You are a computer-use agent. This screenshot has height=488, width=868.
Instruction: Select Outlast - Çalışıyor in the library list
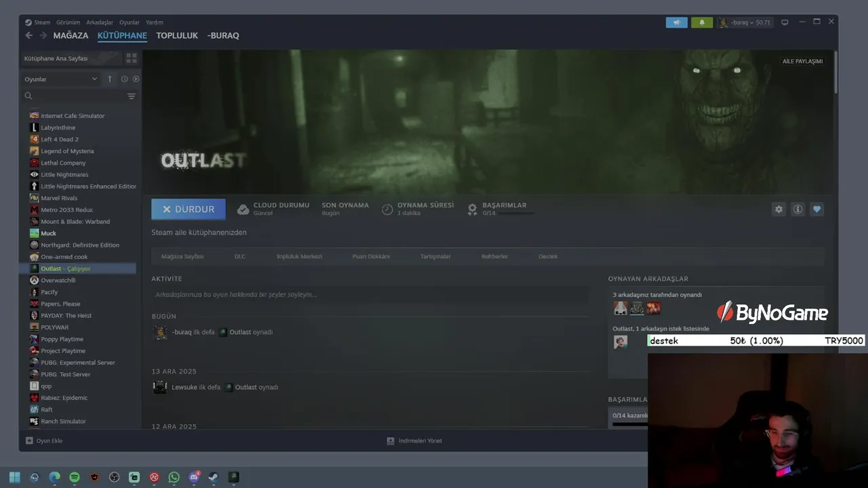(79, 268)
